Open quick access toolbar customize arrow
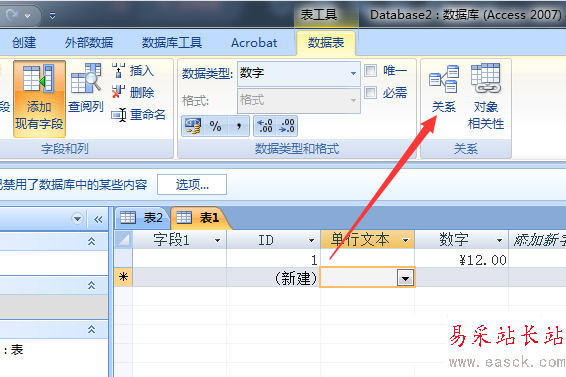This screenshot has height=377, width=566. (52, 16)
